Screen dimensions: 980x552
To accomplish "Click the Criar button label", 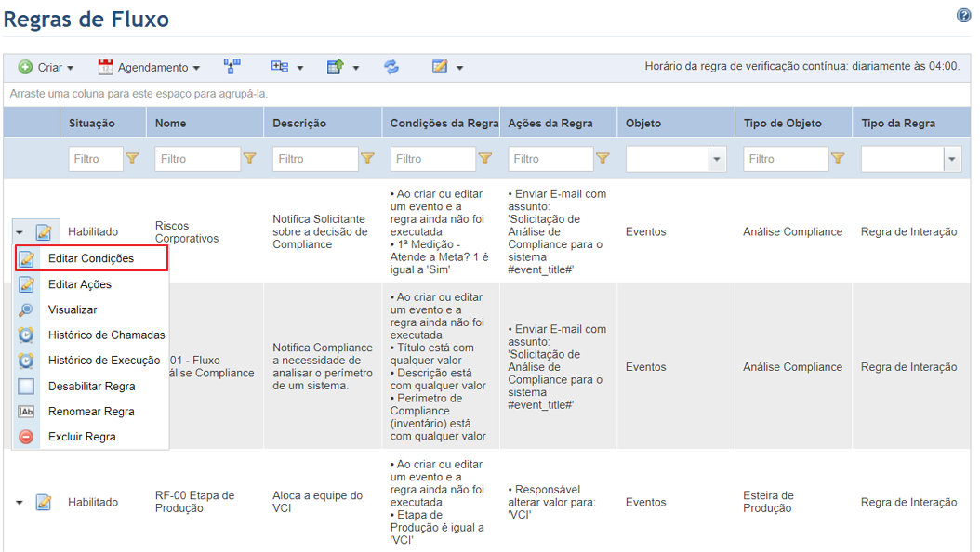I will click(50, 68).
